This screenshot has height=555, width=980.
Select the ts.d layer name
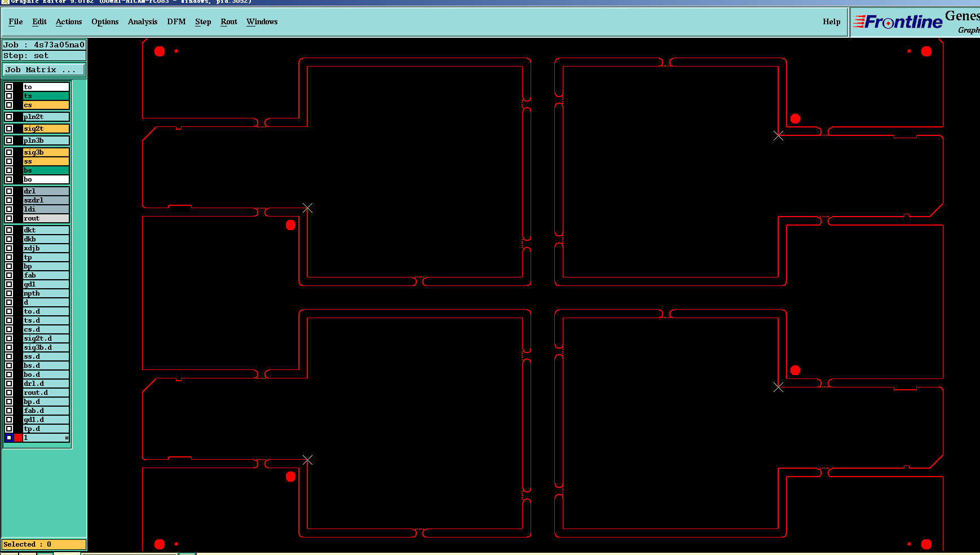point(46,320)
